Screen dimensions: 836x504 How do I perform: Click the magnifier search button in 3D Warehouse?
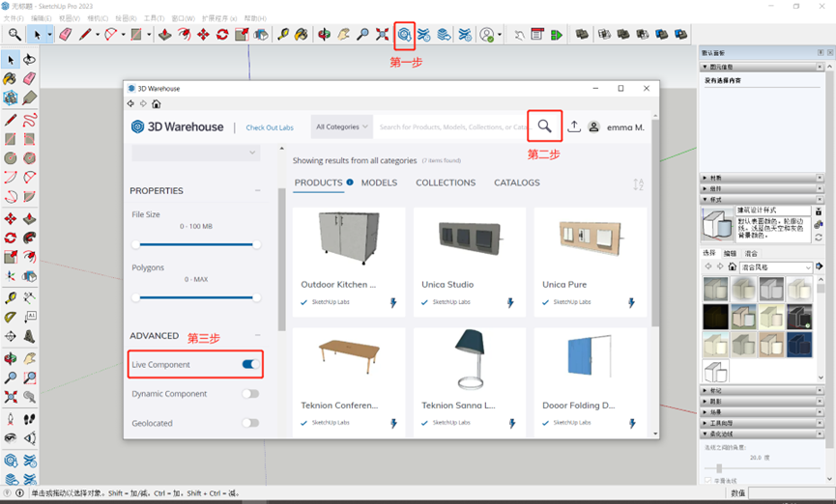[545, 126]
